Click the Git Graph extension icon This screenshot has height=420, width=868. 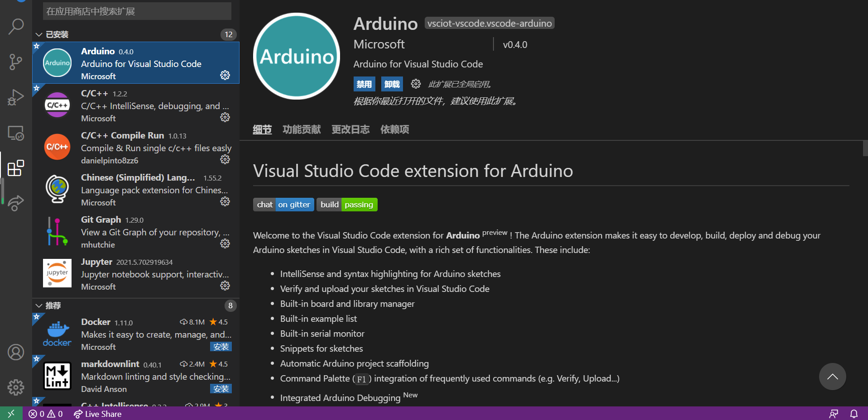pos(57,231)
